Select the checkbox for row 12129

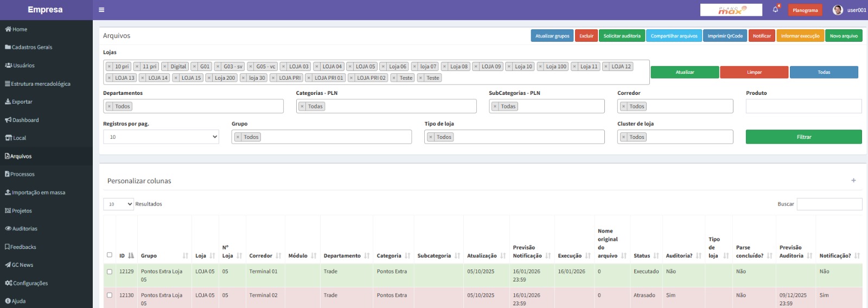(110, 272)
